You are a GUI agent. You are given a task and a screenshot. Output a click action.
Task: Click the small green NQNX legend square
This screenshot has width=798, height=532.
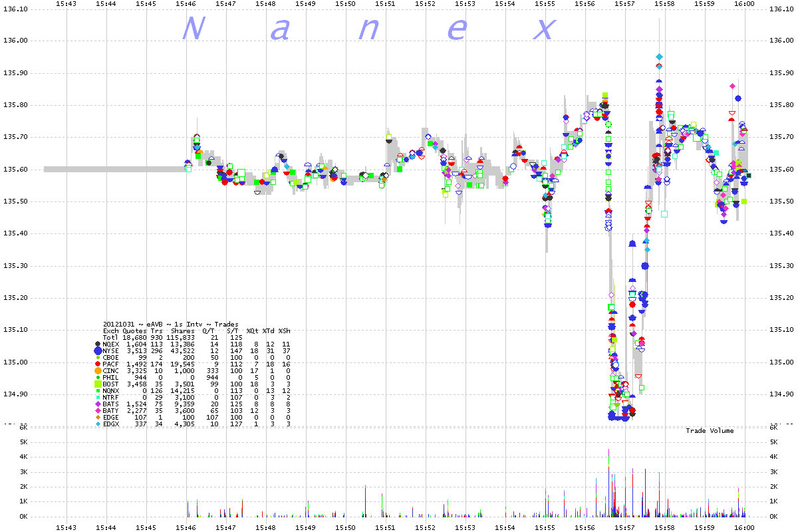point(98,390)
